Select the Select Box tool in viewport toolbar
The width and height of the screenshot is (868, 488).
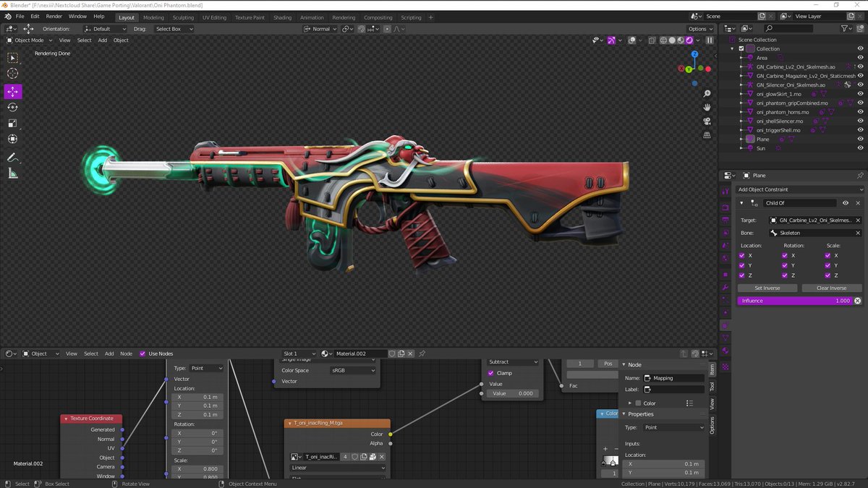coord(12,57)
